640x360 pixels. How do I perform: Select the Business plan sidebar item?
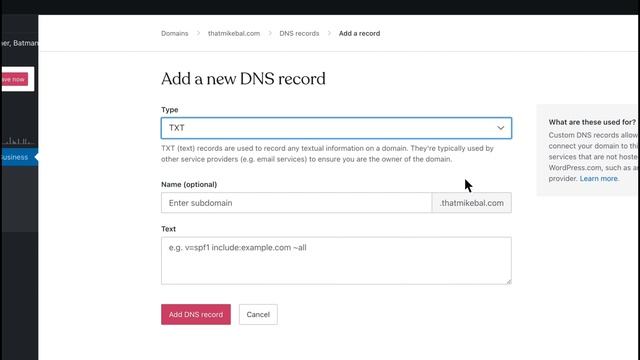(x=19, y=157)
